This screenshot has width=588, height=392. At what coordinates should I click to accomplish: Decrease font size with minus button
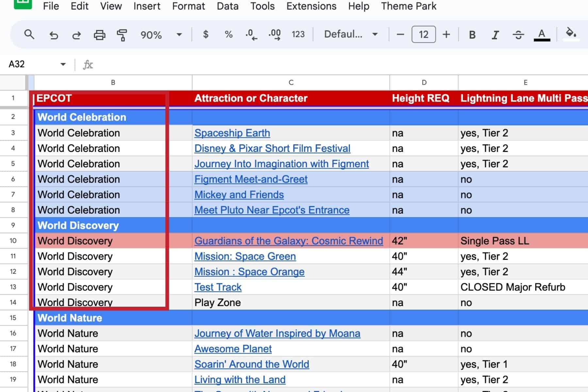pyautogui.click(x=400, y=34)
